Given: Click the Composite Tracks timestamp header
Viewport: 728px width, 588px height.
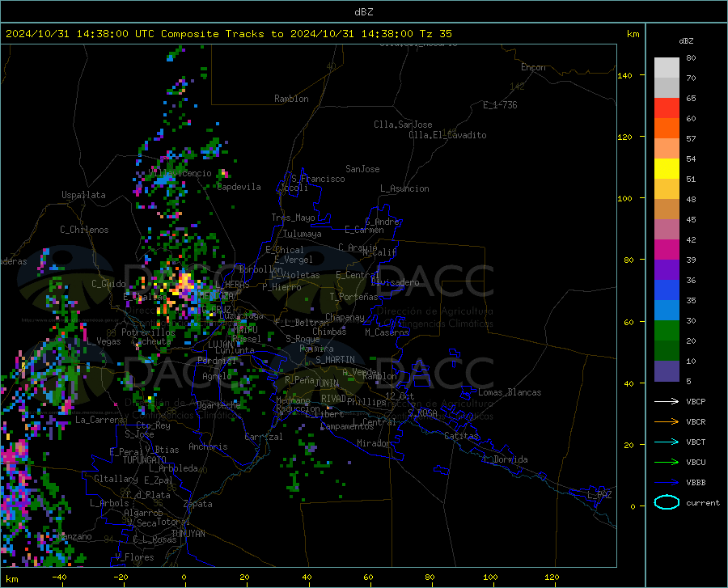Looking at the screenshot, I should [229, 34].
